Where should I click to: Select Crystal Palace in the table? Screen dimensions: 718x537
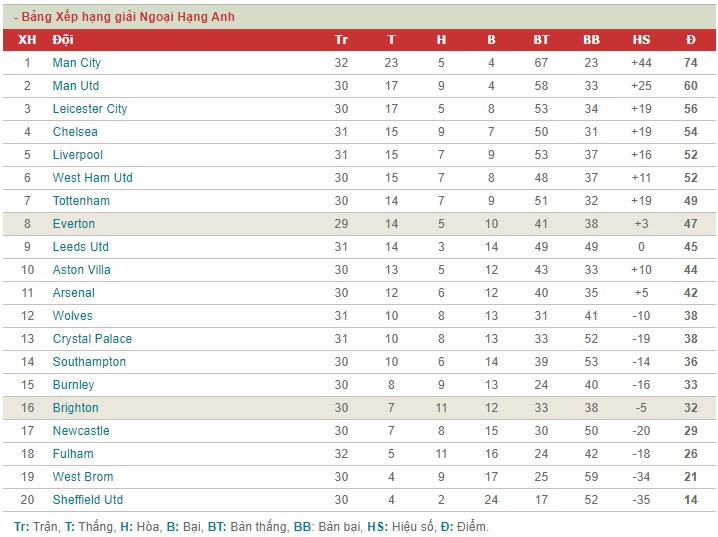(92, 339)
